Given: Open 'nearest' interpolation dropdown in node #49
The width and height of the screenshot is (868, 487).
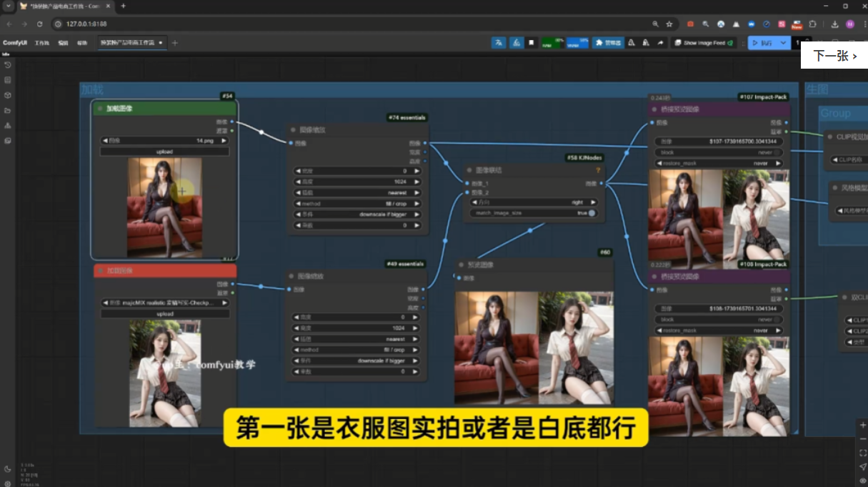Looking at the screenshot, I should click(x=357, y=339).
